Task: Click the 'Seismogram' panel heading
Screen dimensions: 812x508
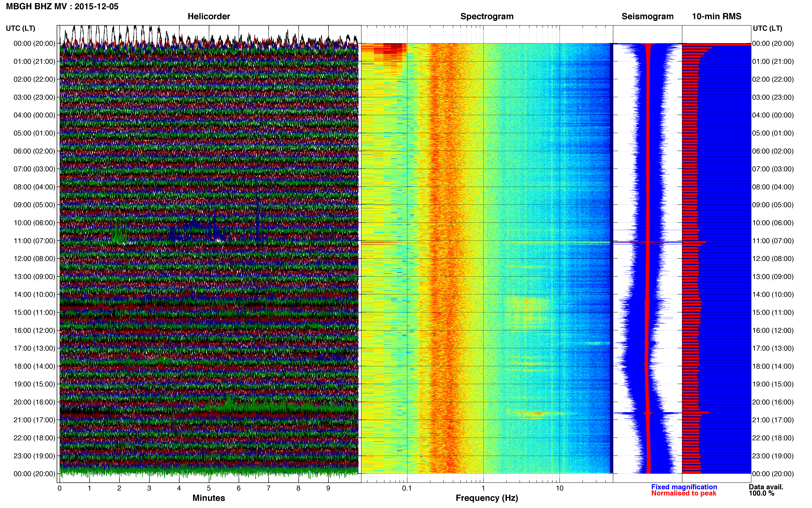Action: [x=648, y=16]
